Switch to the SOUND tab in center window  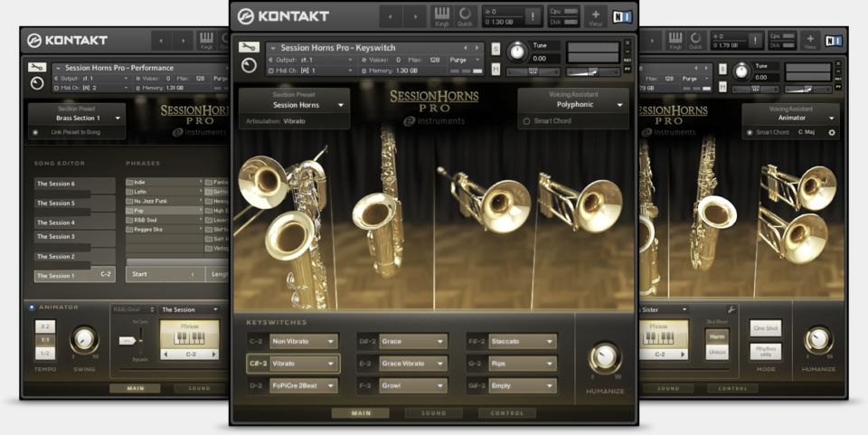(x=433, y=413)
